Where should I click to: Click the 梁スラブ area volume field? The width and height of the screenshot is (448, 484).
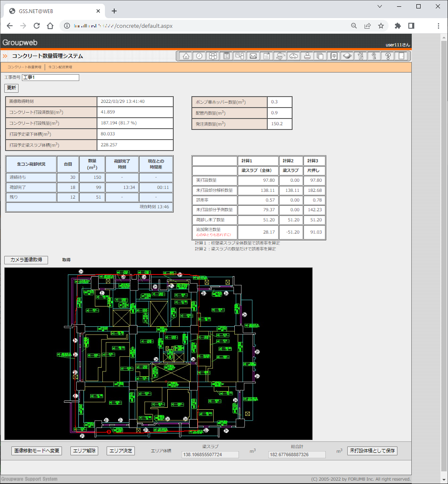click(x=210, y=454)
